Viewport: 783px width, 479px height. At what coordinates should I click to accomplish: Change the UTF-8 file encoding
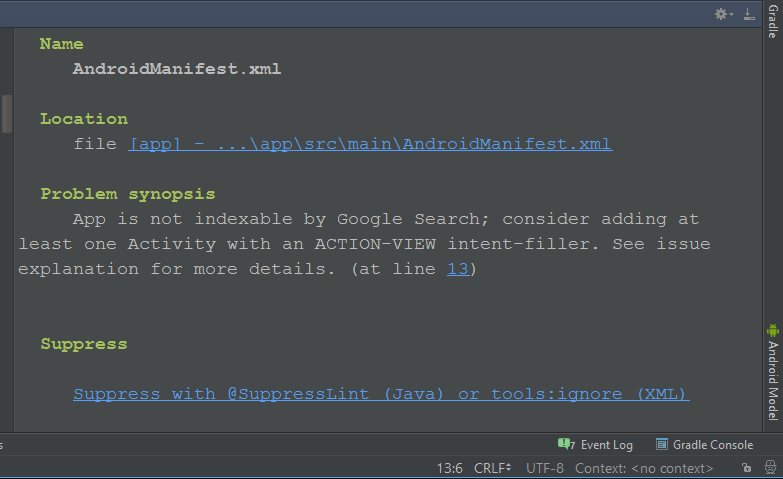(x=544, y=468)
